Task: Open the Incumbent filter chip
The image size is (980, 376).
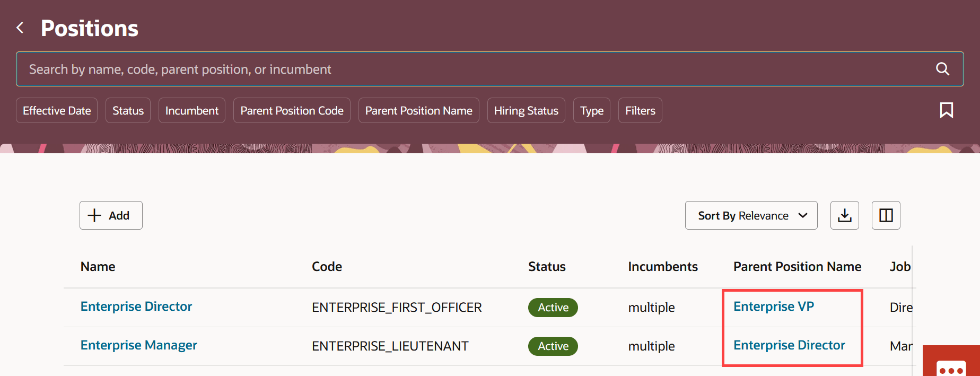Action: [192, 110]
